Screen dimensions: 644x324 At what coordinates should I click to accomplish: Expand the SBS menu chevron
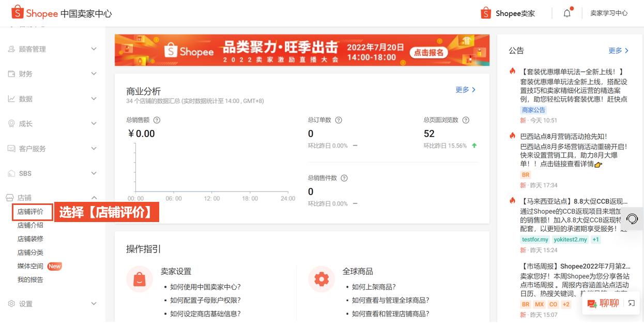[94, 173]
